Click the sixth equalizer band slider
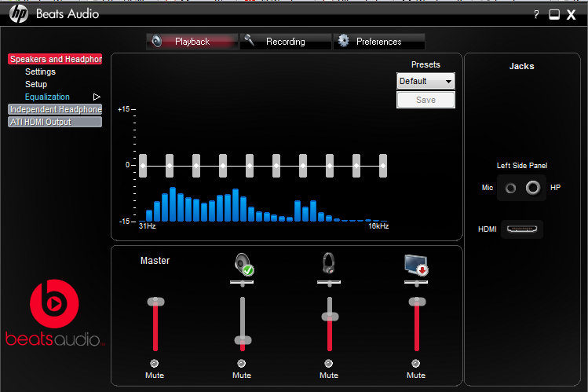 [x=276, y=166]
